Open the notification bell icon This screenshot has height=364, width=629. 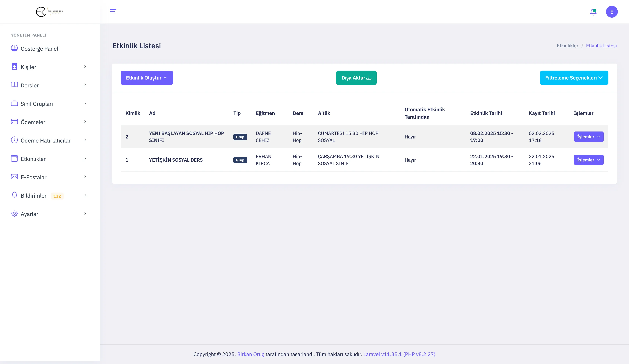pos(593,12)
